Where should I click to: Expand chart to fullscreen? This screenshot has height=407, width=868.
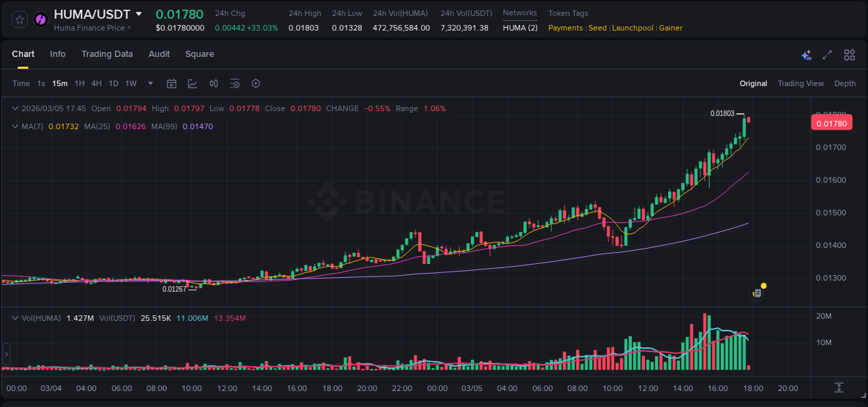[826, 54]
